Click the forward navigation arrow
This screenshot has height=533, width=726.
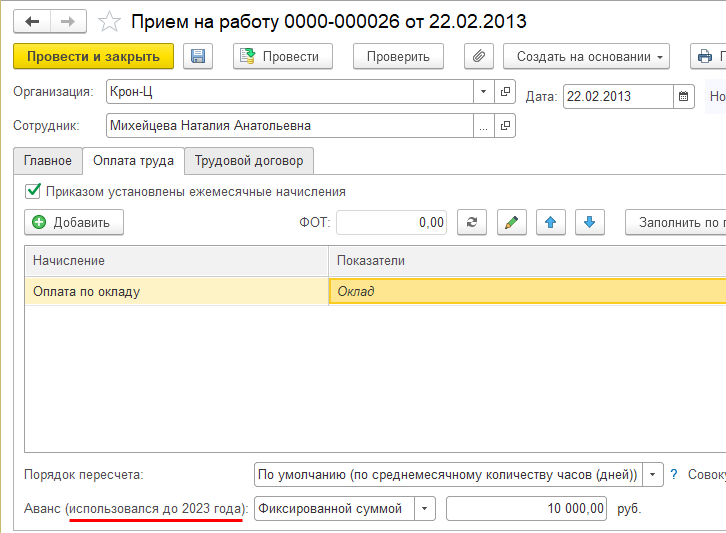68,21
